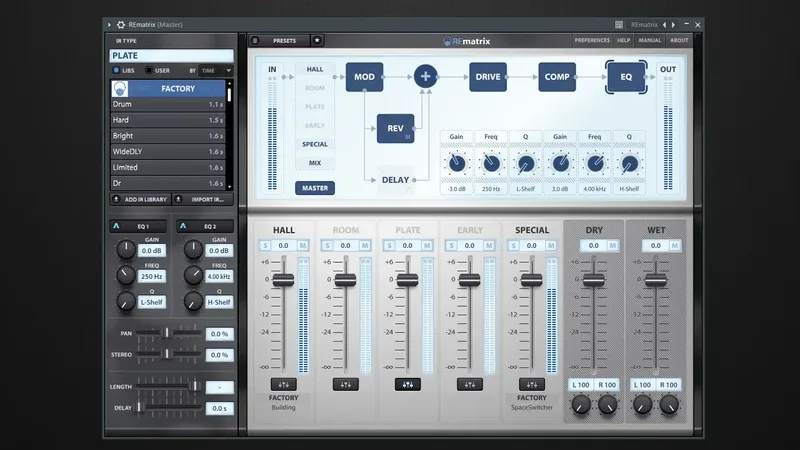
Task: Click the MASTER button
Action: click(x=315, y=188)
